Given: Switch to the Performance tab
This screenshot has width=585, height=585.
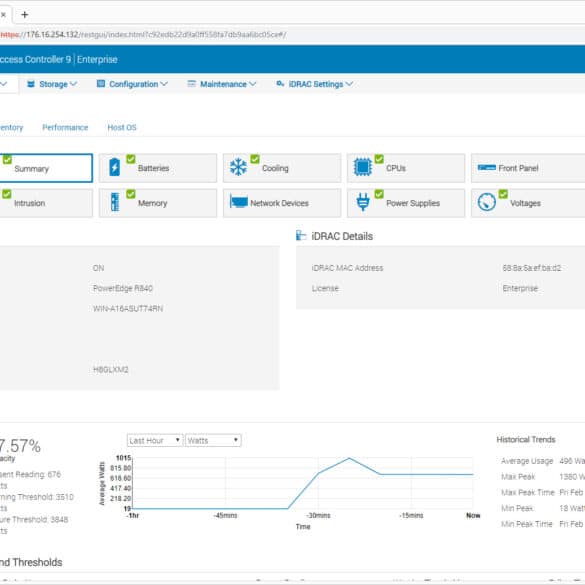Looking at the screenshot, I should tap(65, 128).
